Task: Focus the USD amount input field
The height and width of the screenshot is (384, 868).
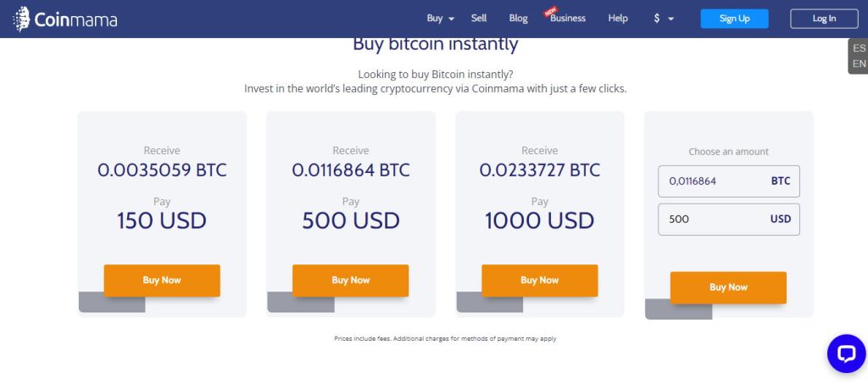Action: pyautogui.click(x=728, y=219)
